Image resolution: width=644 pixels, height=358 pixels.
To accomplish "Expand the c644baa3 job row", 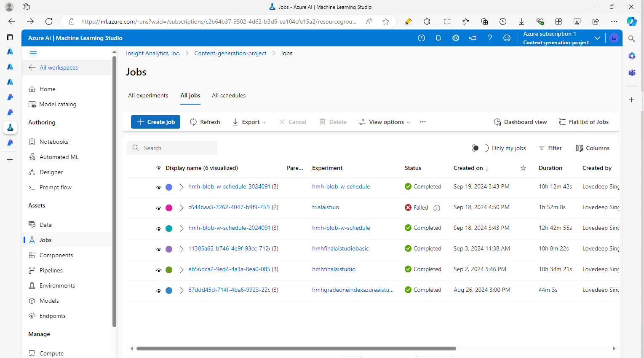I will click(x=182, y=208).
